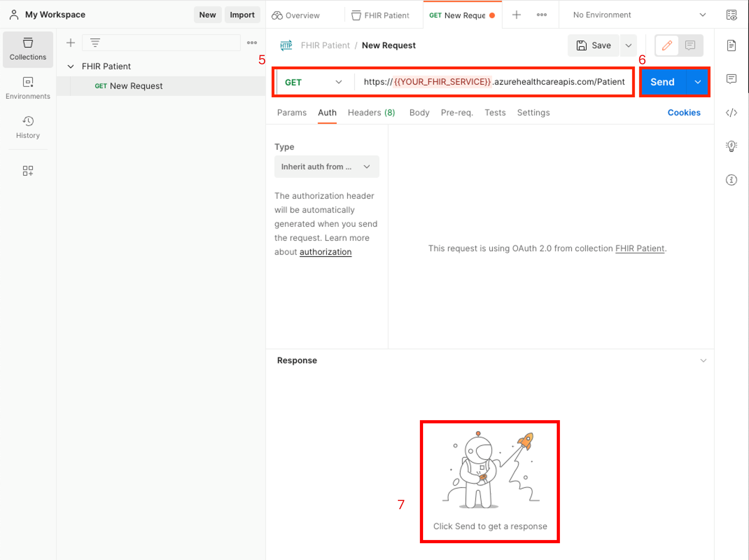Click the lightbulb related requests icon
749x560 pixels.
click(x=731, y=146)
